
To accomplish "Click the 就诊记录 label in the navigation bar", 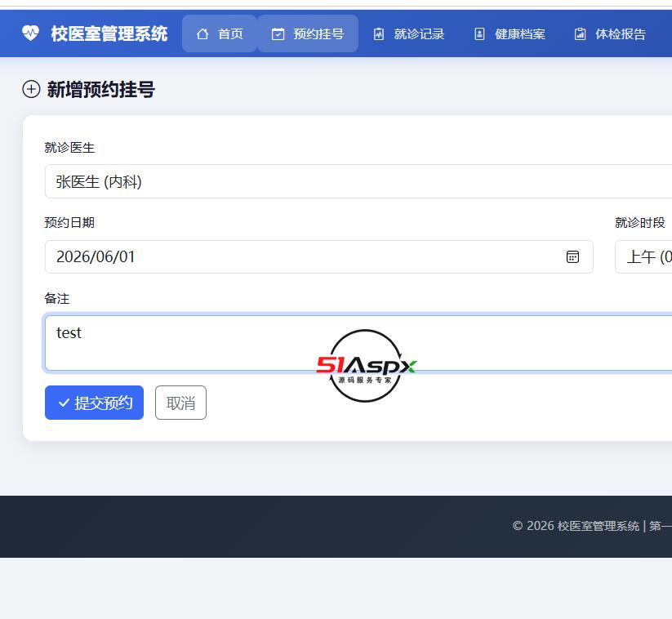I will [419, 33].
